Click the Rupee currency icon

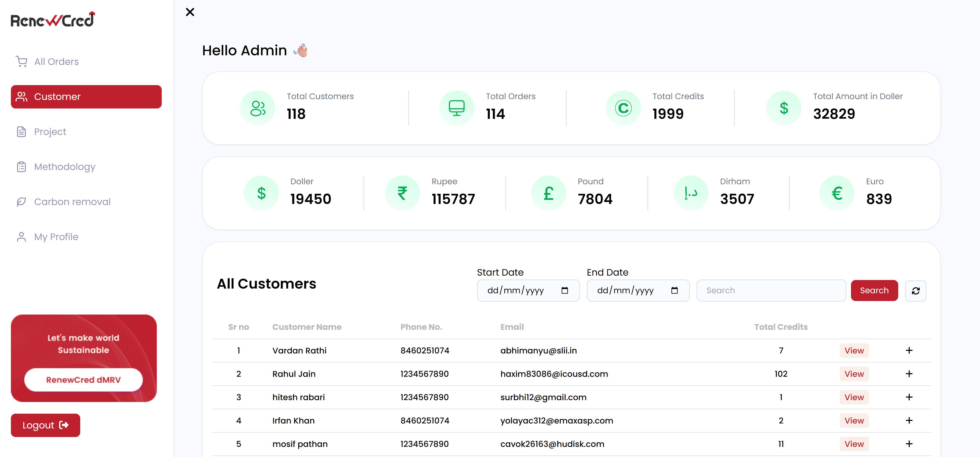point(402,193)
